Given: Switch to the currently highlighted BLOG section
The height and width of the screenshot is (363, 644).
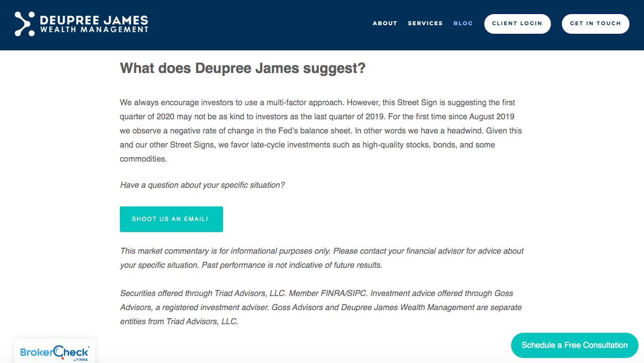Looking at the screenshot, I should [463, 23].
